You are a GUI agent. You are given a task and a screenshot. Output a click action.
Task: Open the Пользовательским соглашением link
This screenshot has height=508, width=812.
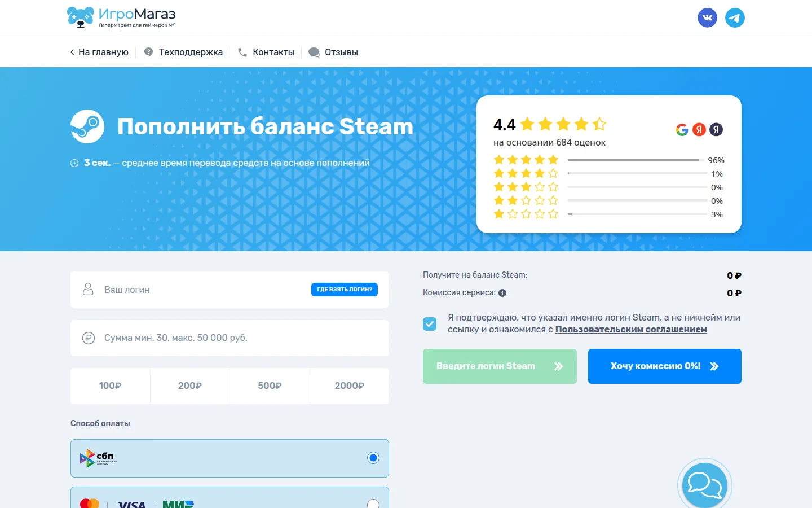coord(631,330)
